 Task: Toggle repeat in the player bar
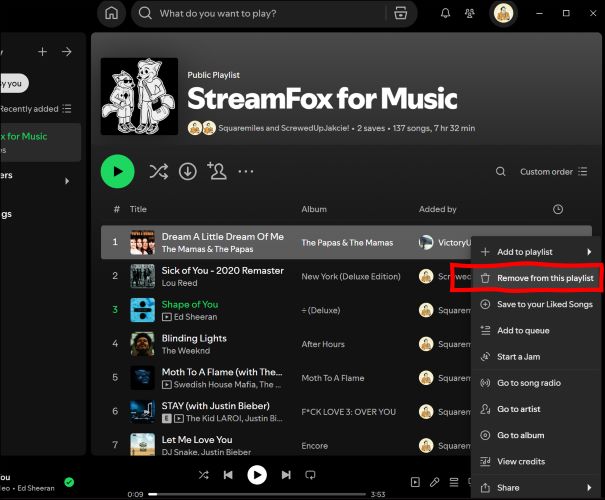[x=310, y=475]
